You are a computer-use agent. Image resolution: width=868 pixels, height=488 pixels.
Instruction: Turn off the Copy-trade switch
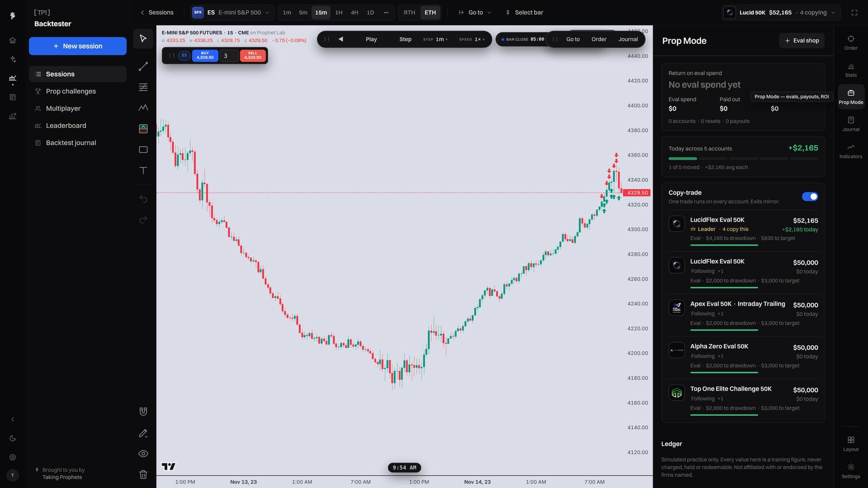(x=810, y=197)
